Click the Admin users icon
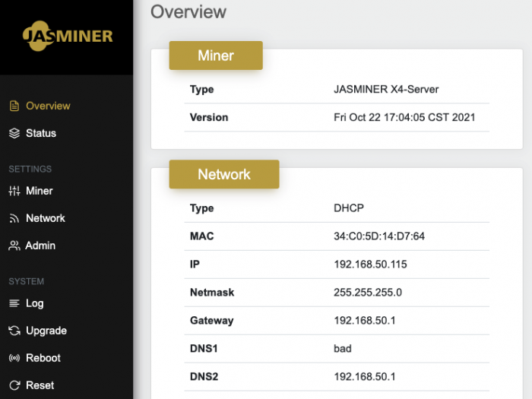 pyautogui.click(x=14, y=245)
